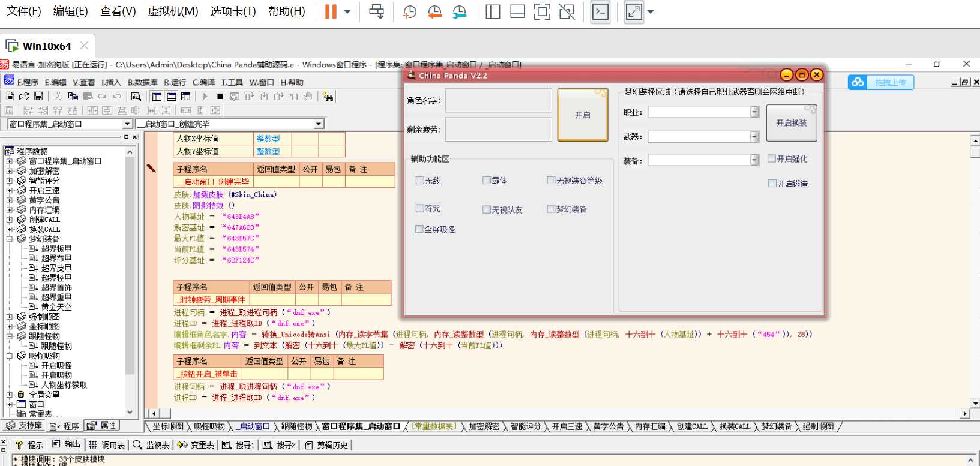Toggle the 无视队友 checkbox
980x466 pixels.
click(x=487, y=209)
